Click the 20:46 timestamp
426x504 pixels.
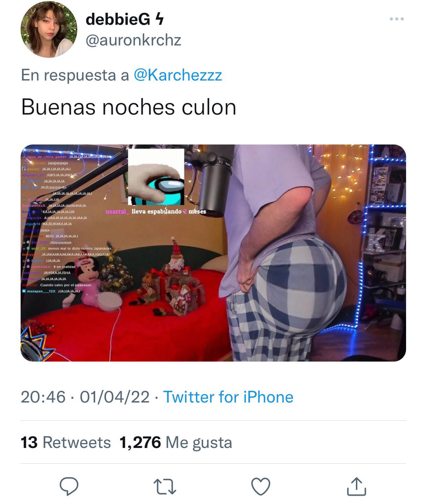(43, 397)
